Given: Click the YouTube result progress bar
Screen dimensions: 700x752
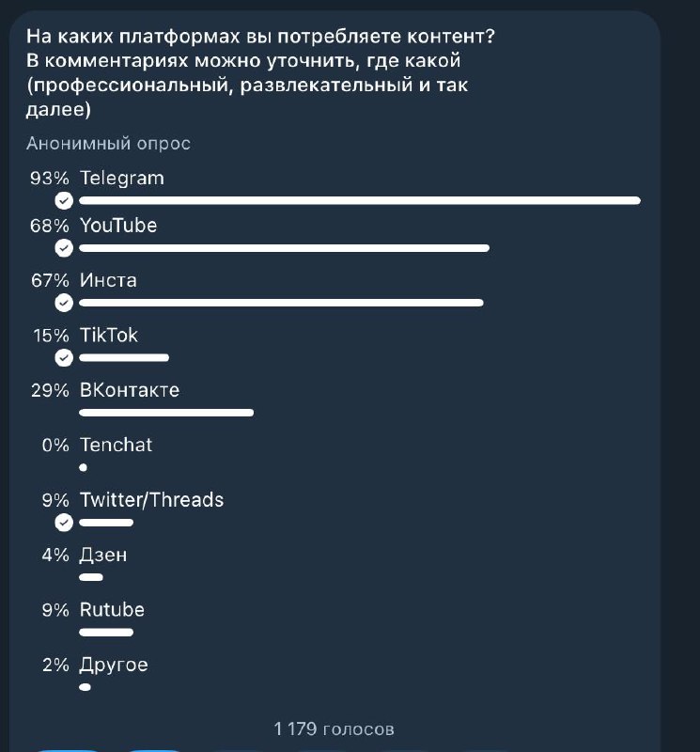Looking at the screenshot, I should (x=285, y=248).
